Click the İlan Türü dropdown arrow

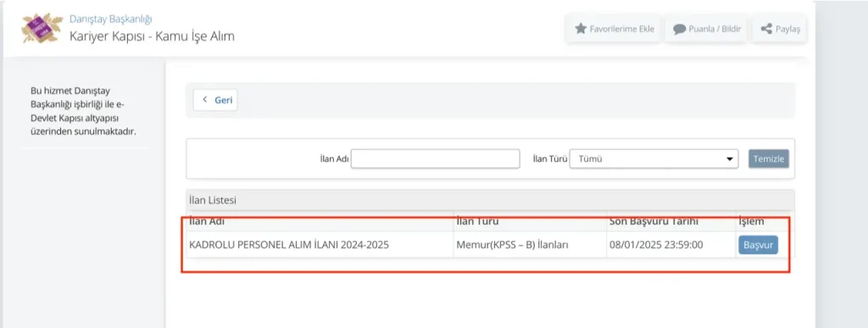[729, 159]
